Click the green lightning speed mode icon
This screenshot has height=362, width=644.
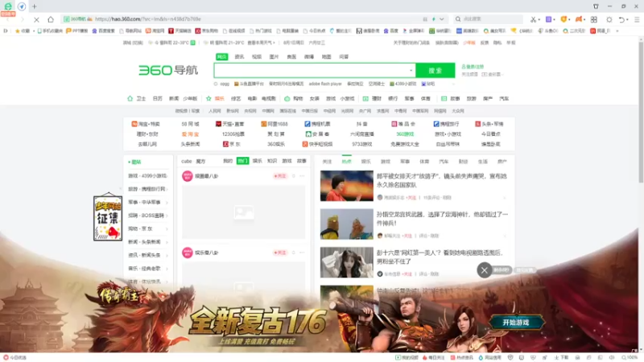[x=434, y=19]
